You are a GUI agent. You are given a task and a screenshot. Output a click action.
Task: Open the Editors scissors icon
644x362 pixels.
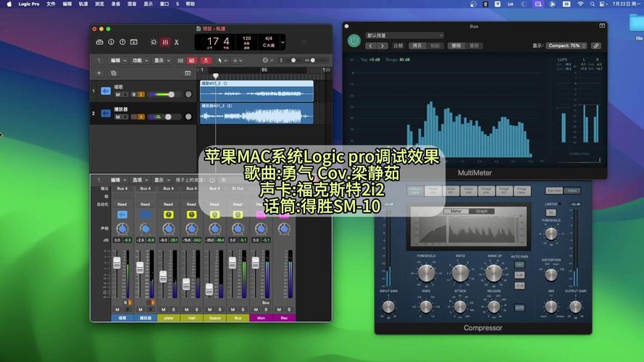(177, 42)
